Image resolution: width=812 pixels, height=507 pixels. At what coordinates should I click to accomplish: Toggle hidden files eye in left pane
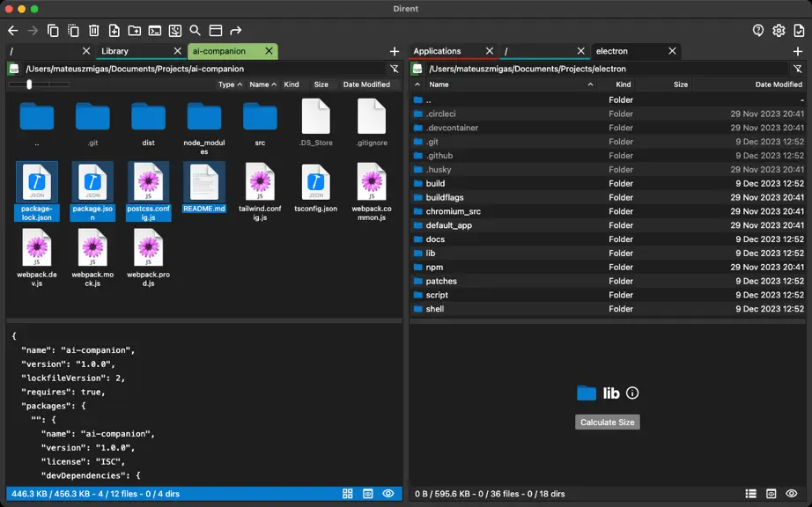pos(388,494)
